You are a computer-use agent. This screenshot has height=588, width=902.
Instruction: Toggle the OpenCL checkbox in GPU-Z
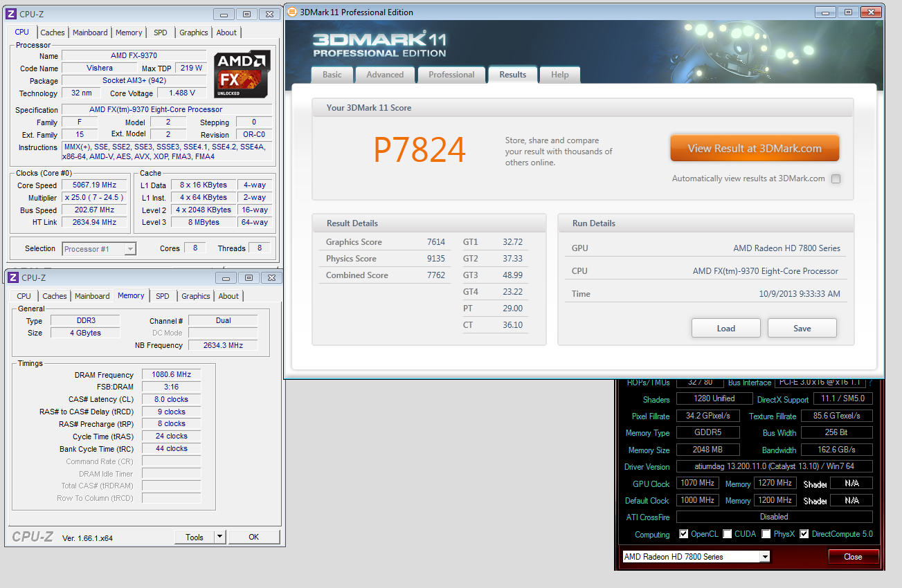pyautogui.click(x=684, y=534)
